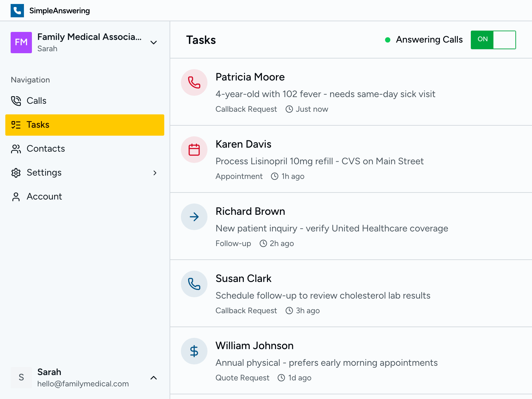The image size is (532, 399).
Task: Select the Calls navigation icon
Action: pyautogui.click(x=16, y=101)
